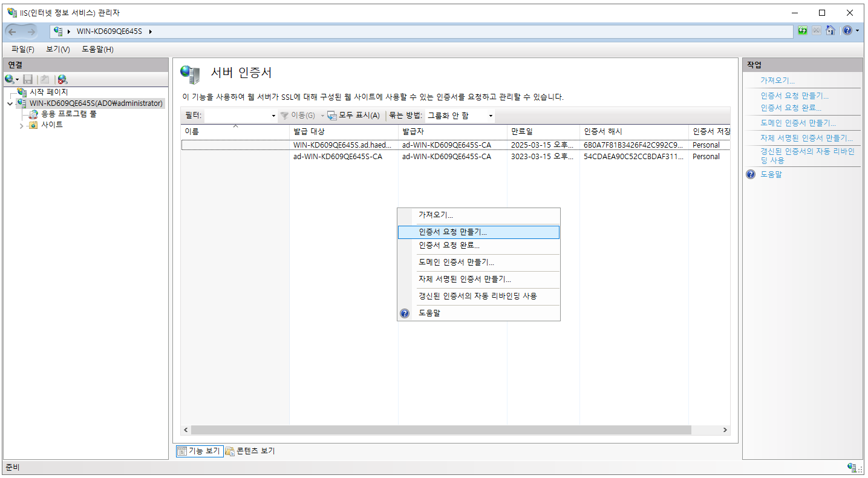This screenshot has height=478, width=868.
Task: Click the 필터 input field
Action: point(237,116)
